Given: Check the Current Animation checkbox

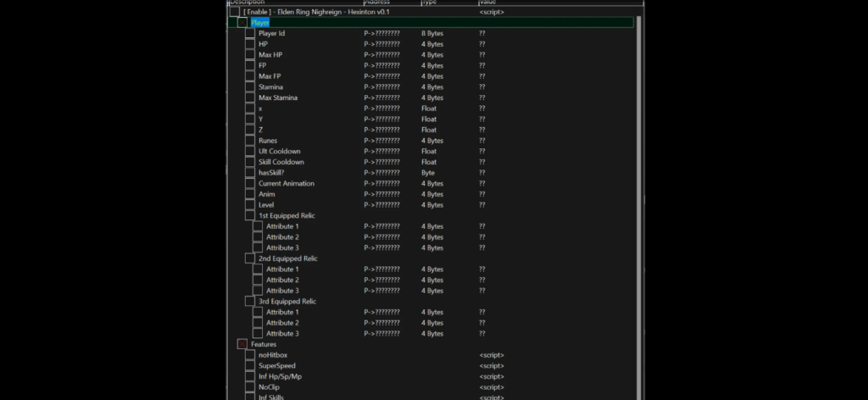Looking at the screenshot, I should 250,183.
